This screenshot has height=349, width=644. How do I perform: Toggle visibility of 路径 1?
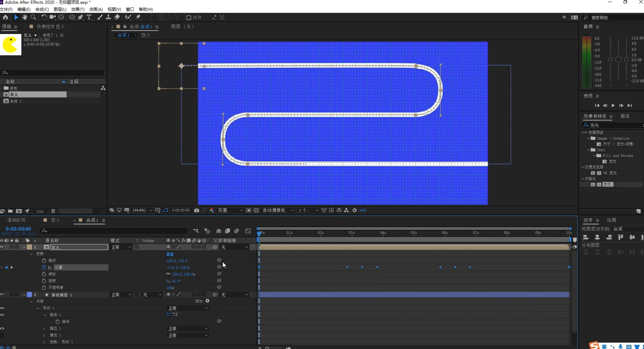point(2,315)
